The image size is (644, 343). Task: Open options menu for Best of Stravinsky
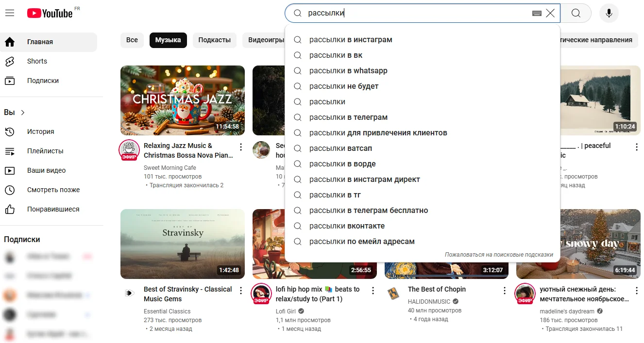(x=241, y=291)
